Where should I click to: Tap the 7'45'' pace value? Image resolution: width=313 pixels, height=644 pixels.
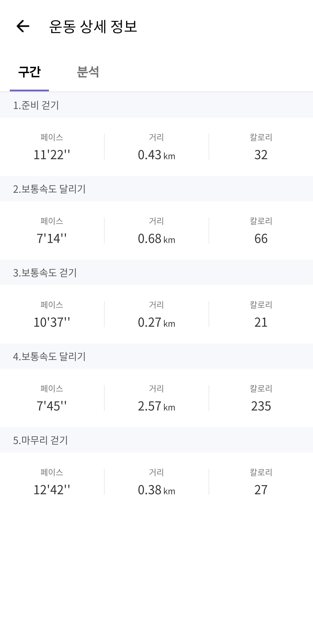[x=52, y=406]
